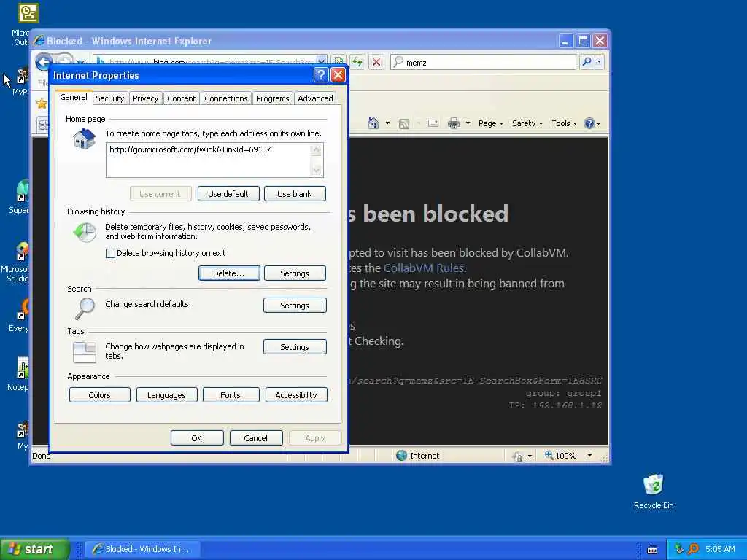Confirm with the OK button
The width and height of the screenshot is (747, 560).
197,438
